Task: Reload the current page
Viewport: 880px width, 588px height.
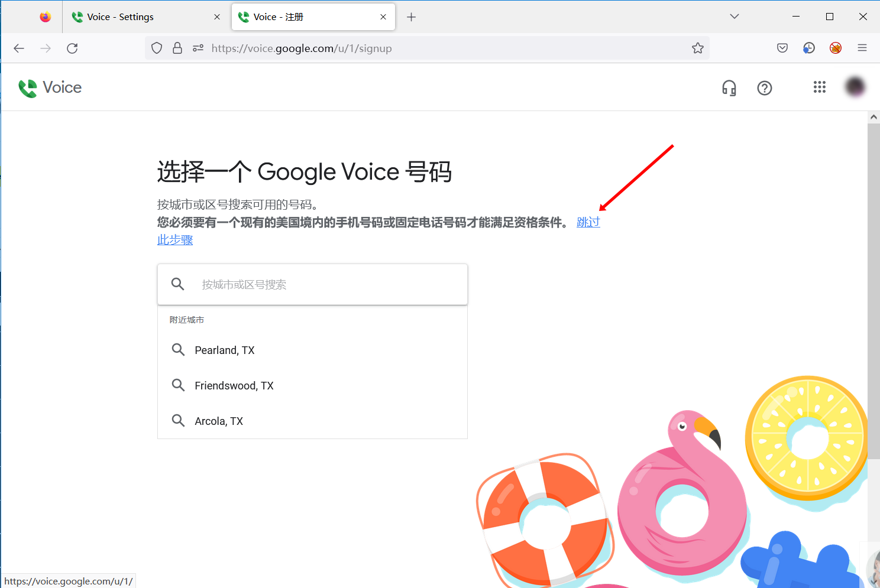Action: tap(72, 48)
